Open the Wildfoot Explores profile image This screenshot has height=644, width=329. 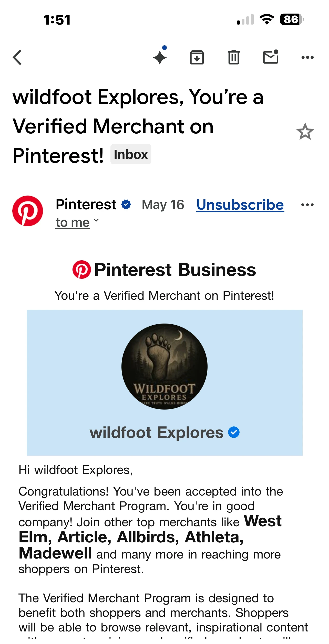(164, 367)
